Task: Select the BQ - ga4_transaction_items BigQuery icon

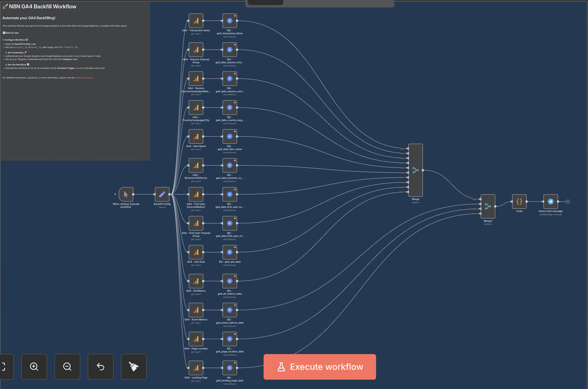Action: pyautogui.click(x=229, y=20)
